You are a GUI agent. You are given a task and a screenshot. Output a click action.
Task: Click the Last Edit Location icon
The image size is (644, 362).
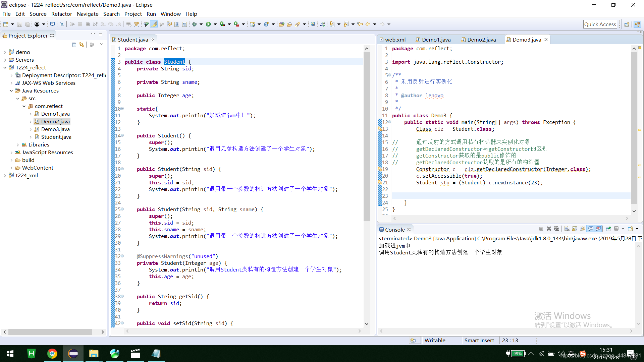[x=360, y=24]
